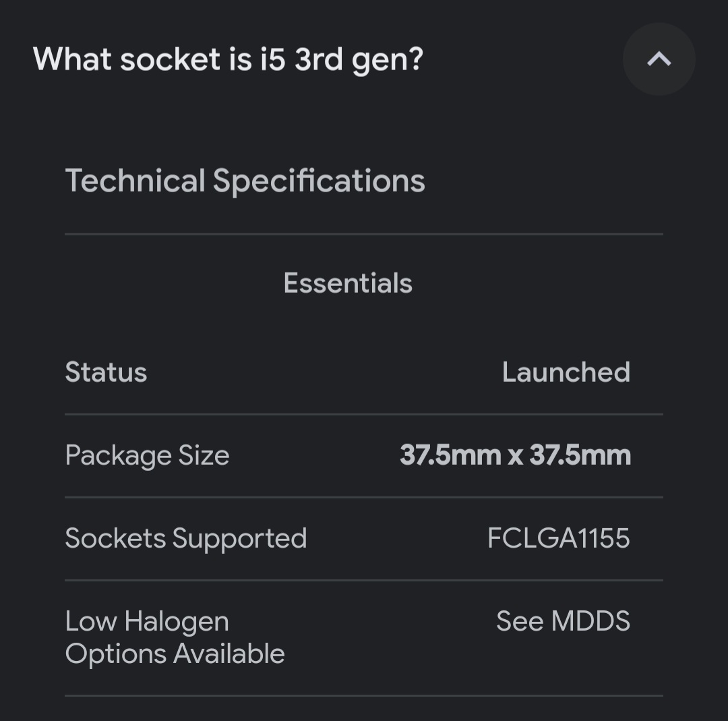Select the FCLGA1155 socket value

point(558,538)
